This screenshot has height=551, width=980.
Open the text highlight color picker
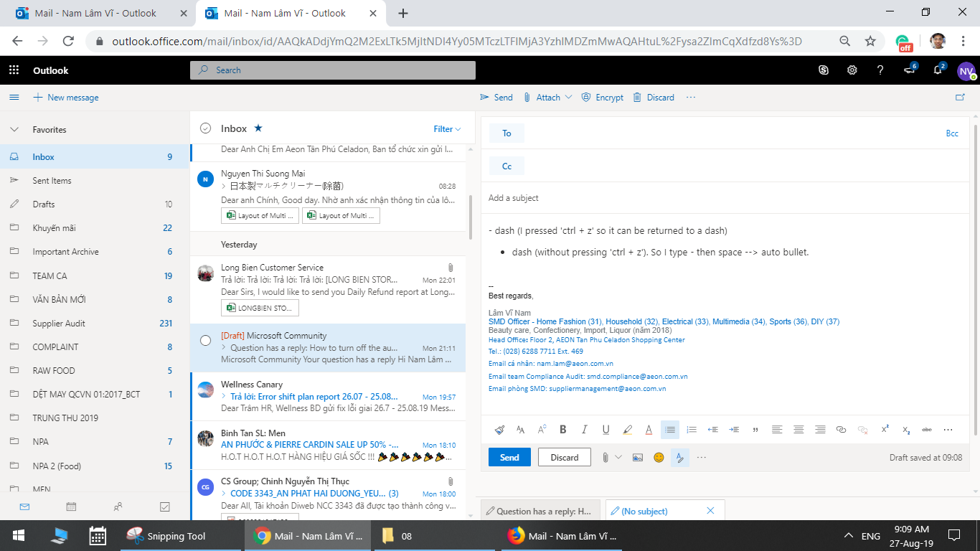click(628, 430)
